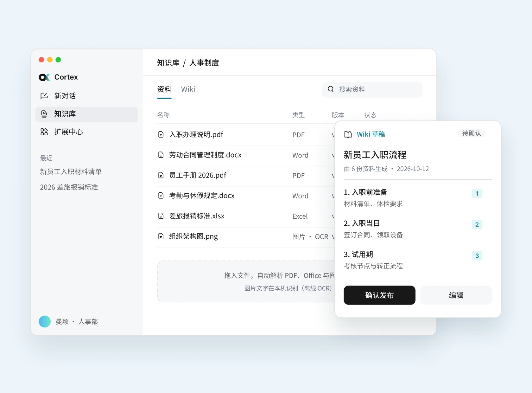Click the 状态 column header

(370, 115)
